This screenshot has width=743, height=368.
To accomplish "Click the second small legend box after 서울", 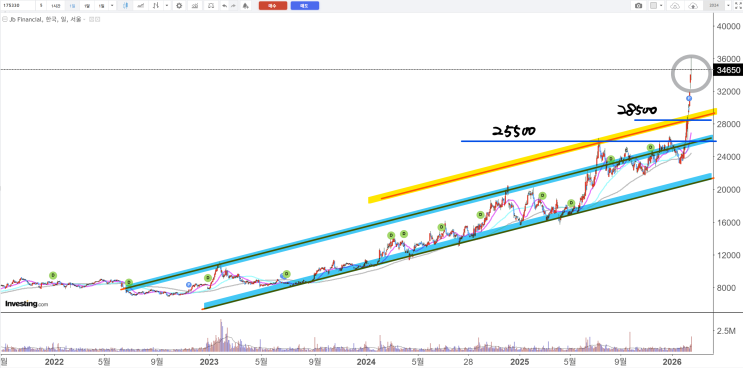I will 98,19.
